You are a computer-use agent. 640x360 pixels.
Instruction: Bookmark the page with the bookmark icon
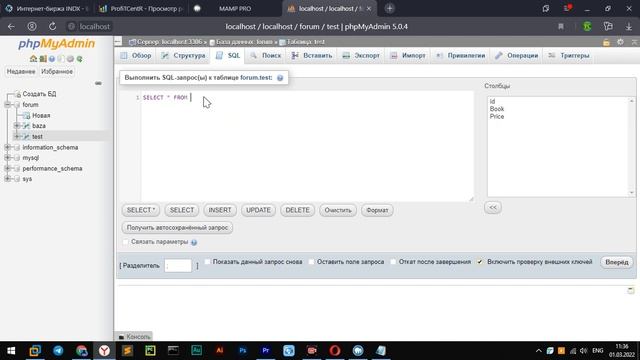pyautogui.click(x=561, y=27)
